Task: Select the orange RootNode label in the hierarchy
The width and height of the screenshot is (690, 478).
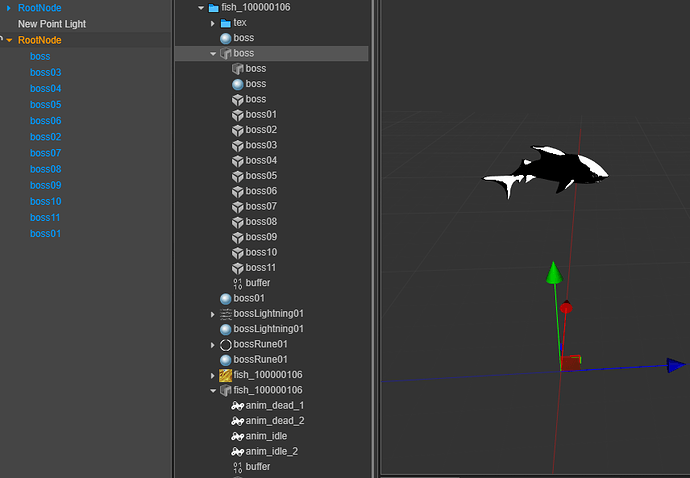Action: coord(40,40)
